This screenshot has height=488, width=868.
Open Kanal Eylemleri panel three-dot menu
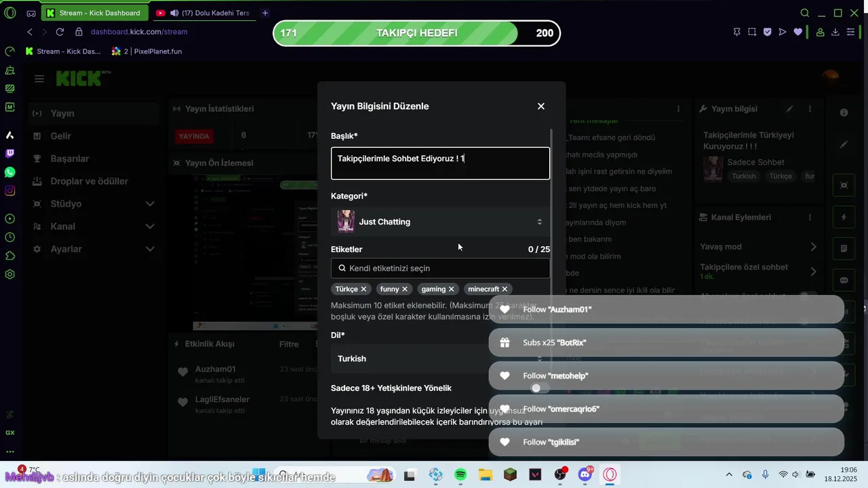(x=810, y=218)
